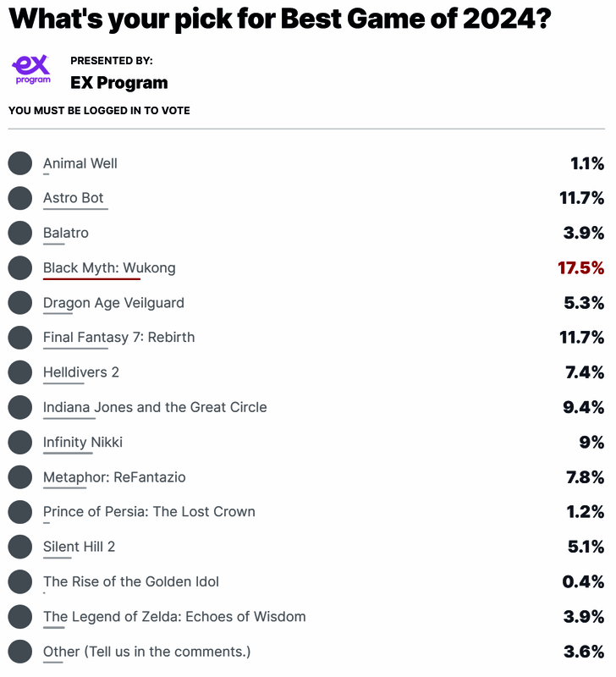Viewport: 616px width, 677px height.
Task: Vote with Final Fantasy 7: Rebirth radio button
Action: [20, 338]
